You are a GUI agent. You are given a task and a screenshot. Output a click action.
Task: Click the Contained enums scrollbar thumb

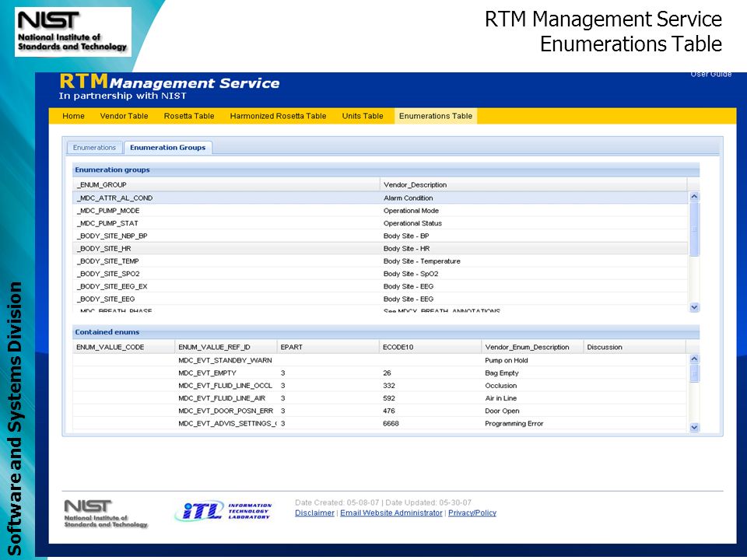[694, 373]
